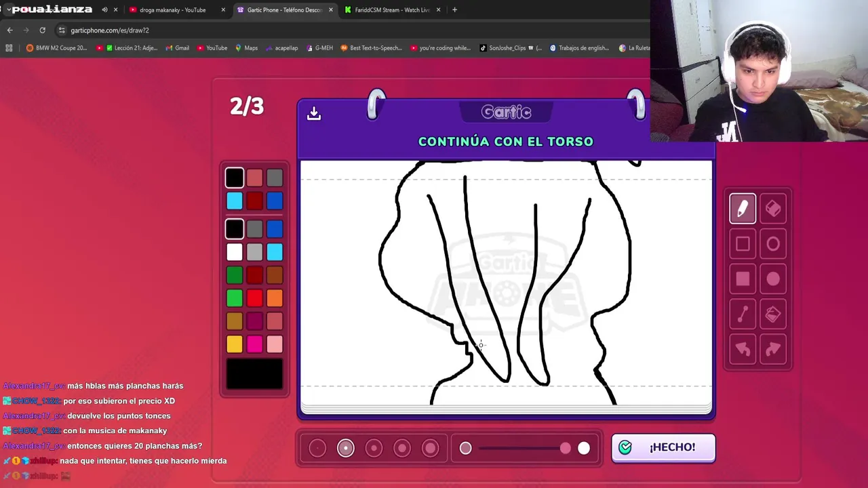Open a new browser tab
The height and width of the screenshot is (488, 868).
[x=454, y=9]
